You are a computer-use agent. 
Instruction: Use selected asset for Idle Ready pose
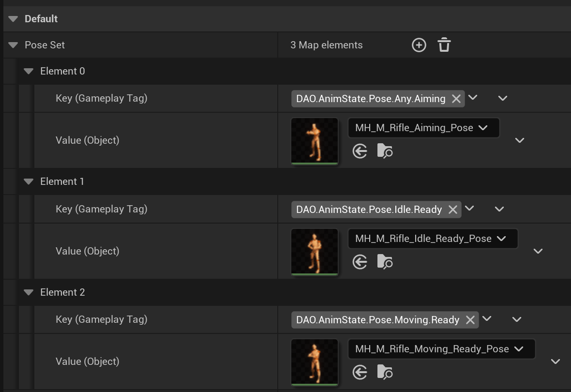[360, 262]
